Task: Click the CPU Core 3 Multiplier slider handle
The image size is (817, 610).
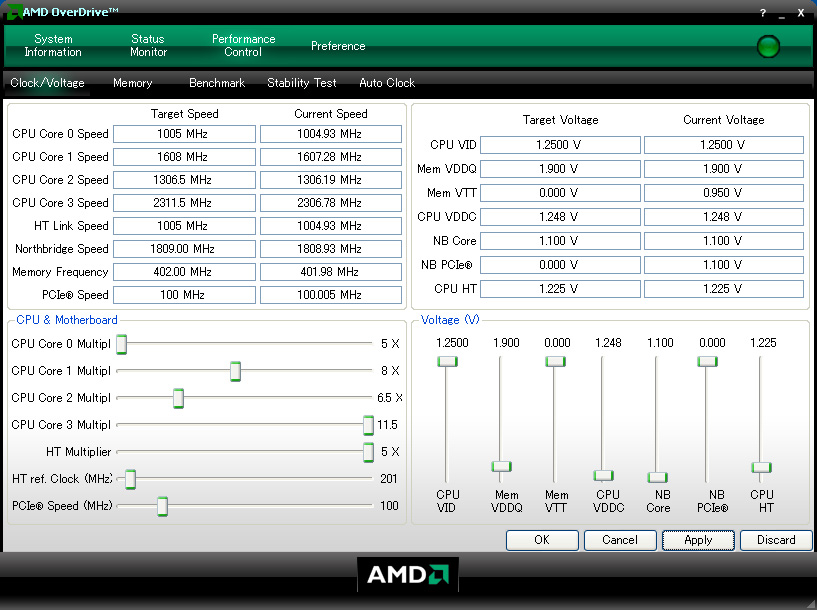Action: [x=368, y=426]
